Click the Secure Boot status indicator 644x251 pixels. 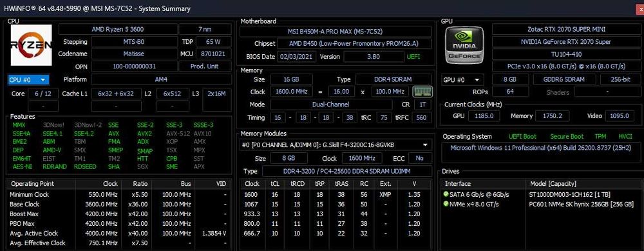[566, 137]
